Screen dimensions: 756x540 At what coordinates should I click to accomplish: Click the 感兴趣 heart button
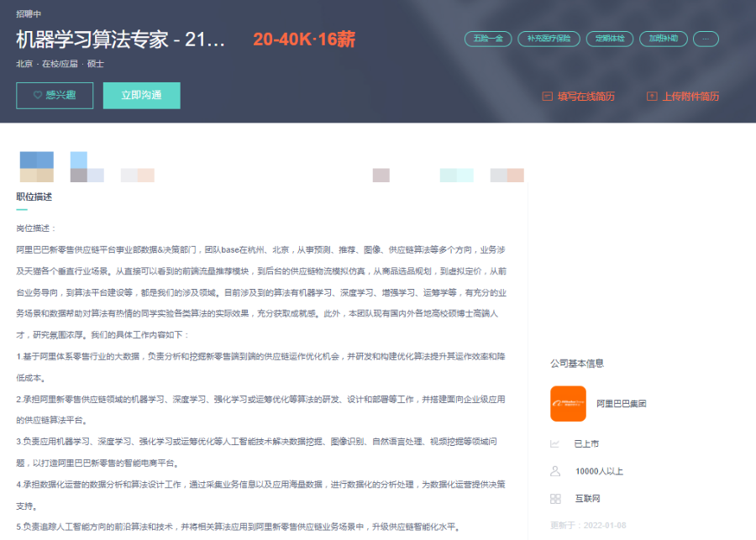point(55,96)
